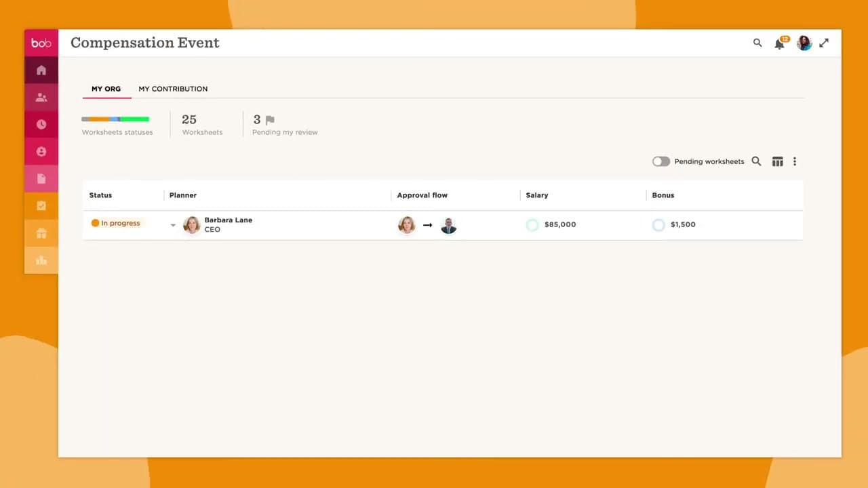This screenshot has width=868, height=488.
Task: Open the Time clock section in the sidebar
Action: point(41,125)
